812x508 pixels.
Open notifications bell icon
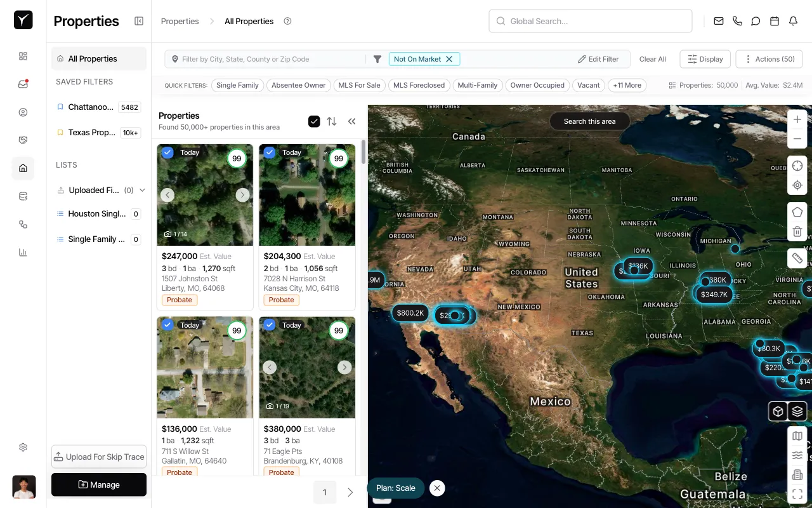coord(793,21)
